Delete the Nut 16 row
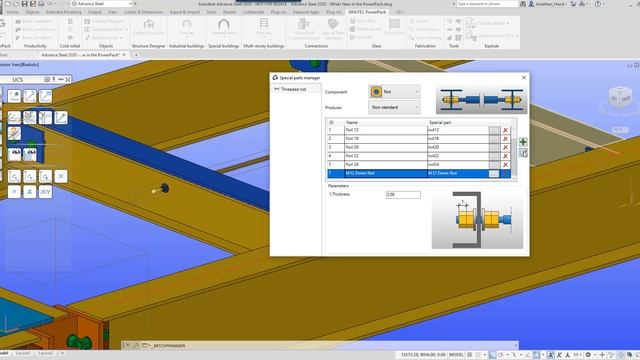640x360 pixels. [x=505, y=139]
